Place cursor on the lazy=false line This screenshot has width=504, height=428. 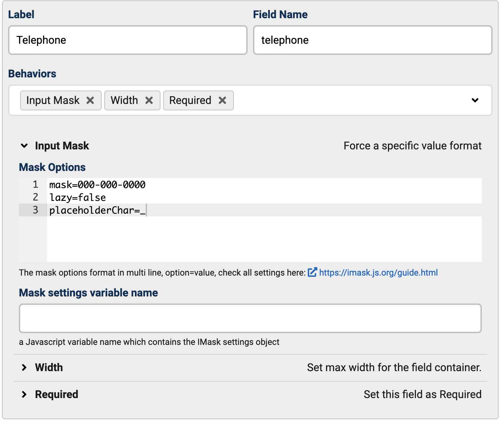[x=78, y=198]
